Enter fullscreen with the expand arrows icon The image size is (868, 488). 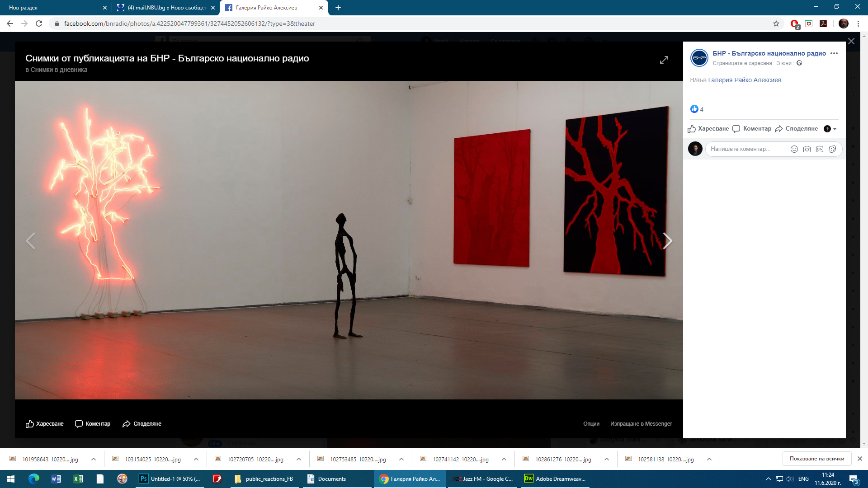[x=664, y=60]
